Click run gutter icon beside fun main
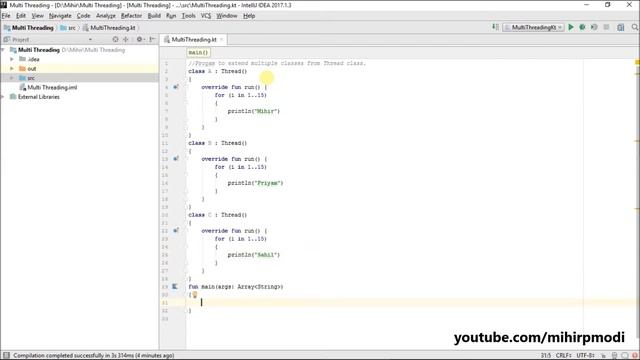 [x=175, y=287]
